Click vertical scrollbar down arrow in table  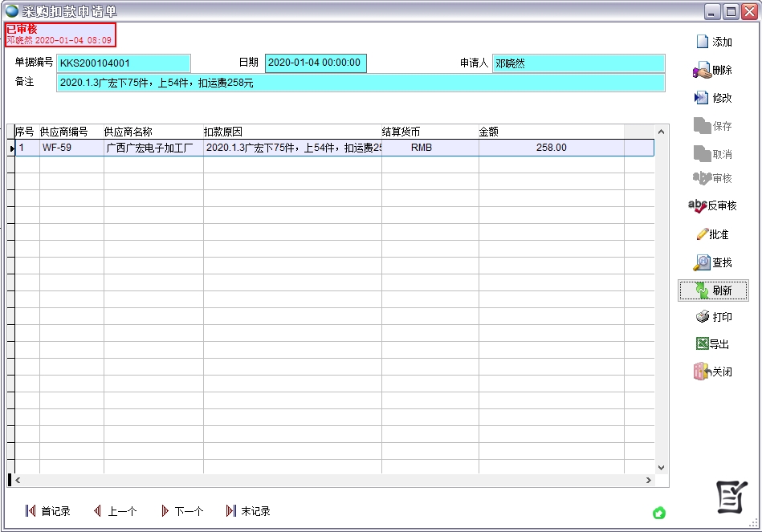point(662,467)
